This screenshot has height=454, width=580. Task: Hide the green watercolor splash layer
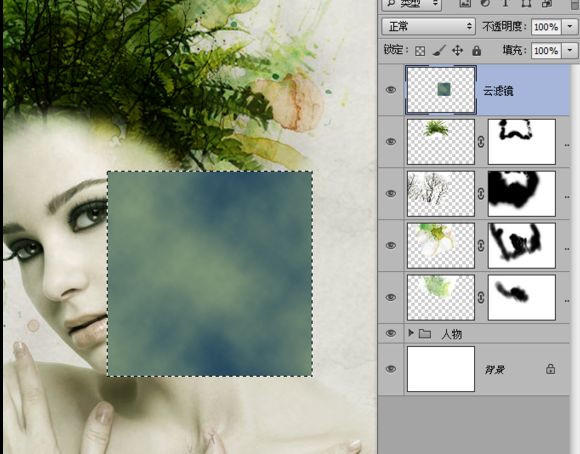coord(391,297)
